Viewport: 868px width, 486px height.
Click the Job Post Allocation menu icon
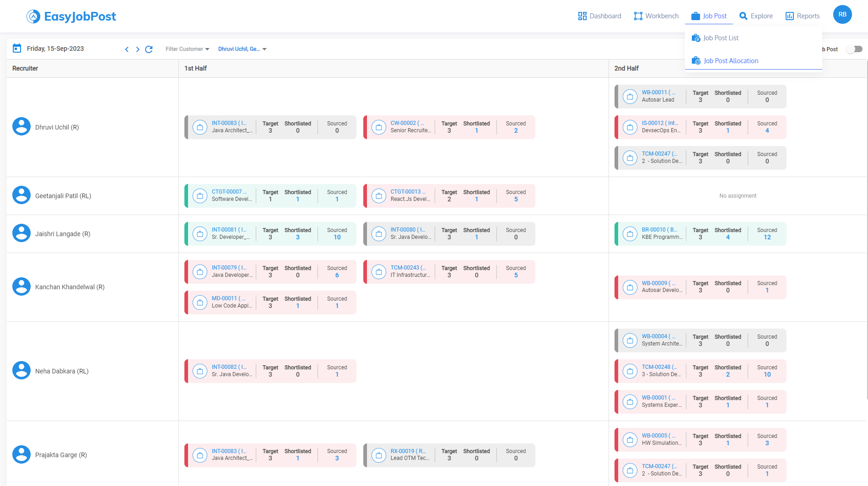click(696, 61)
